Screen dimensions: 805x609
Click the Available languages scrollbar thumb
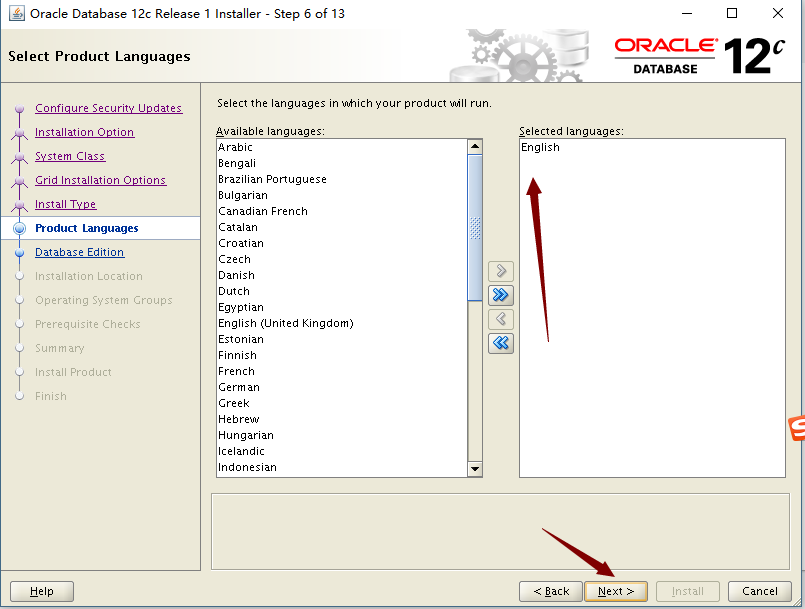coord(475,227)
